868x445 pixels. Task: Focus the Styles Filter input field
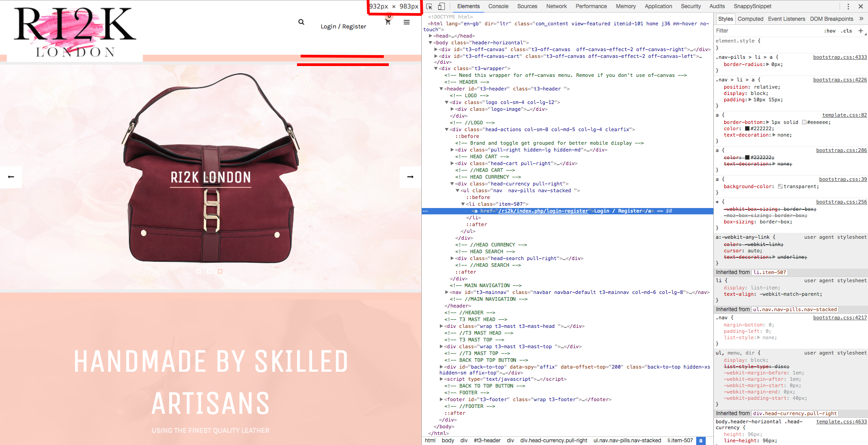(x=767, y=31)
